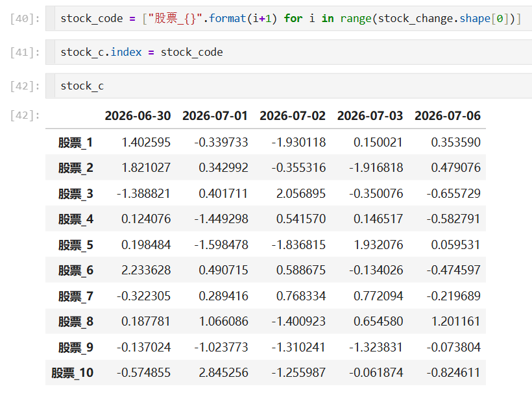
Task: Click row label 股票_10
Action: click(72, 372)
